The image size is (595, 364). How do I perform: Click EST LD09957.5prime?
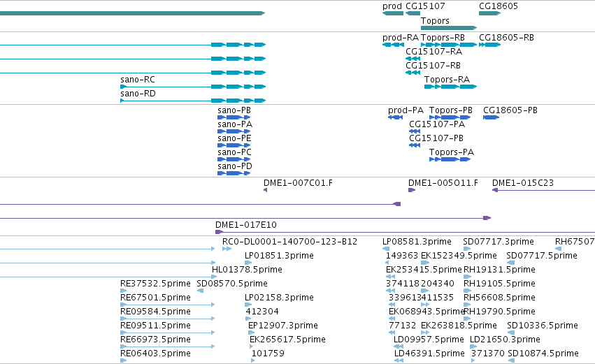[x=399, y=347]
